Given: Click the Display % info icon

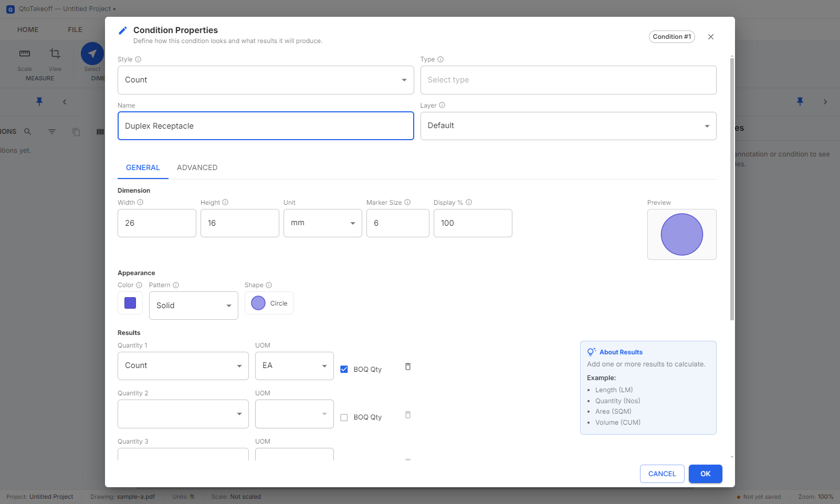Looking at the screenshot, I should click(x=469, y=202).
